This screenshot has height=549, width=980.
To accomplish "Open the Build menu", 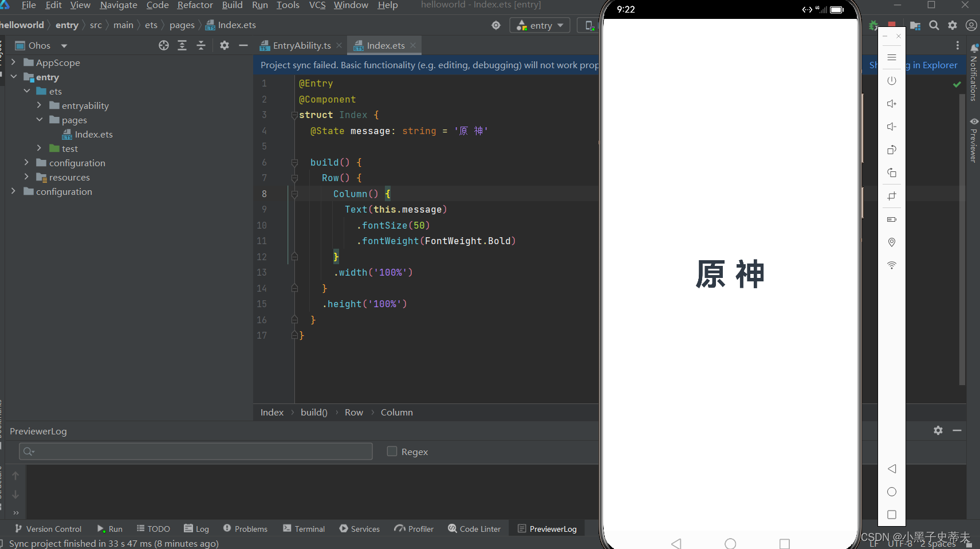I will (x=232, y=5).
